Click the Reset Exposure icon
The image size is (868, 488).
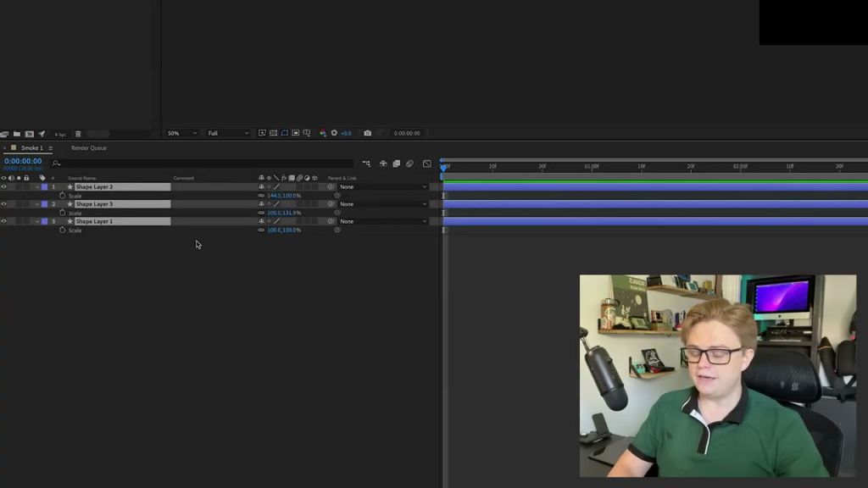click(334, 133)
